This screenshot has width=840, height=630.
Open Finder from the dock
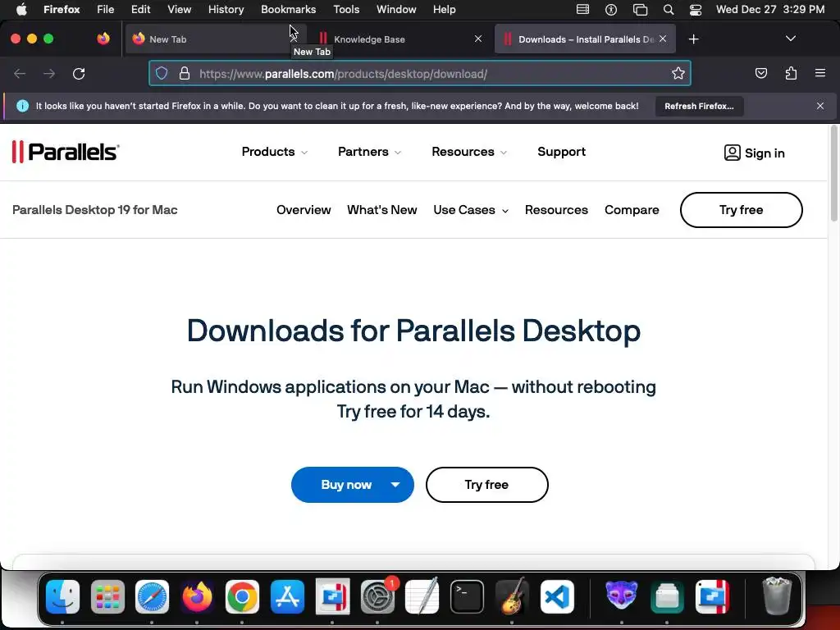click(62, 596)
